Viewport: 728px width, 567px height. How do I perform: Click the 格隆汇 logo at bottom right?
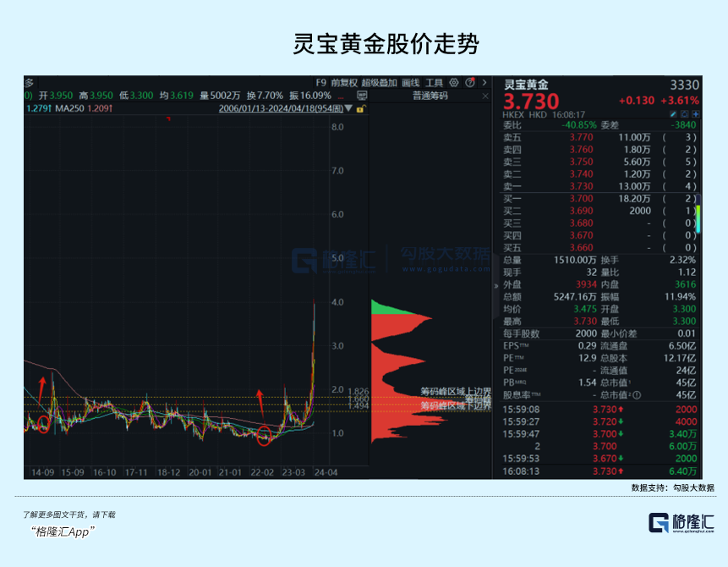[x=676, y=523]
